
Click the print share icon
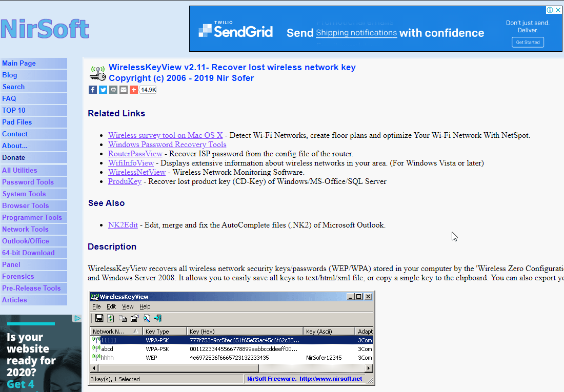[113, 90]
